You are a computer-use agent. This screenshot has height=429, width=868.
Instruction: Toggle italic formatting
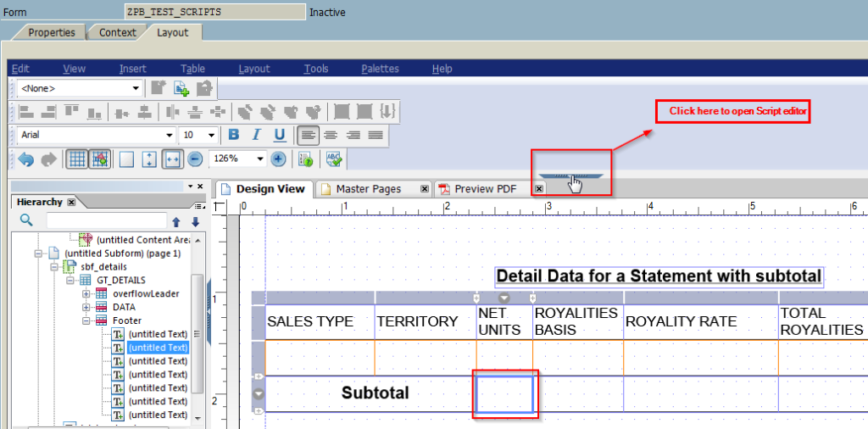256,135
